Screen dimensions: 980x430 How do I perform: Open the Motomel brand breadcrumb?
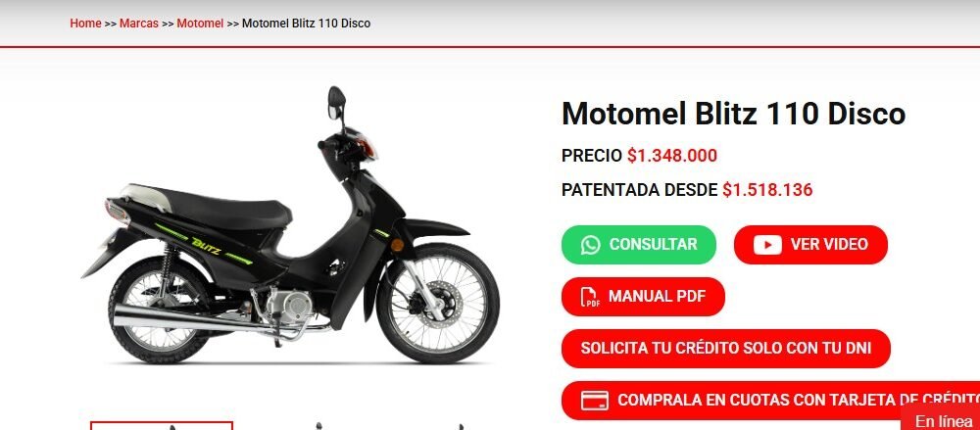coord(200,24)
